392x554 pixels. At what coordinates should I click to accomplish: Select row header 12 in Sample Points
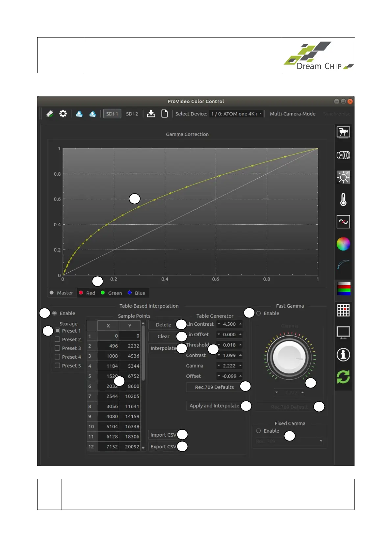92,446
